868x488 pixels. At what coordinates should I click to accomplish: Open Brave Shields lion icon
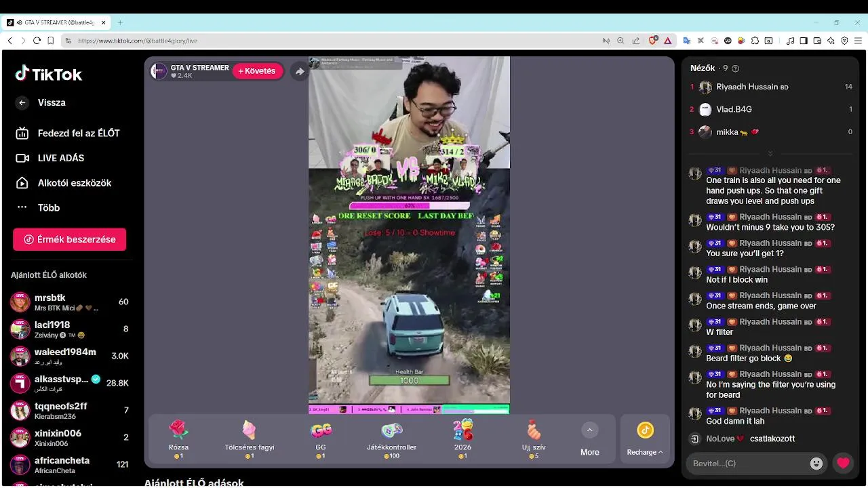(653, 41)
